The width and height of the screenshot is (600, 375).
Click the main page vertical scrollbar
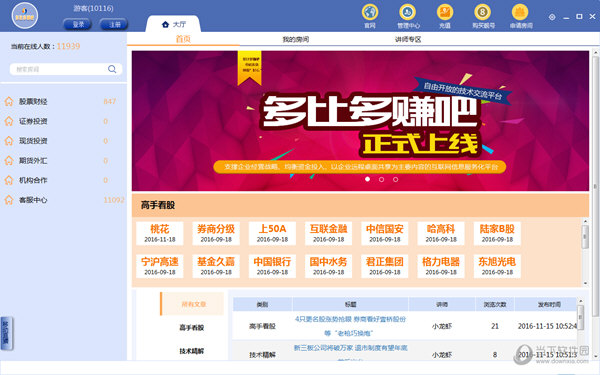(595, 186)
